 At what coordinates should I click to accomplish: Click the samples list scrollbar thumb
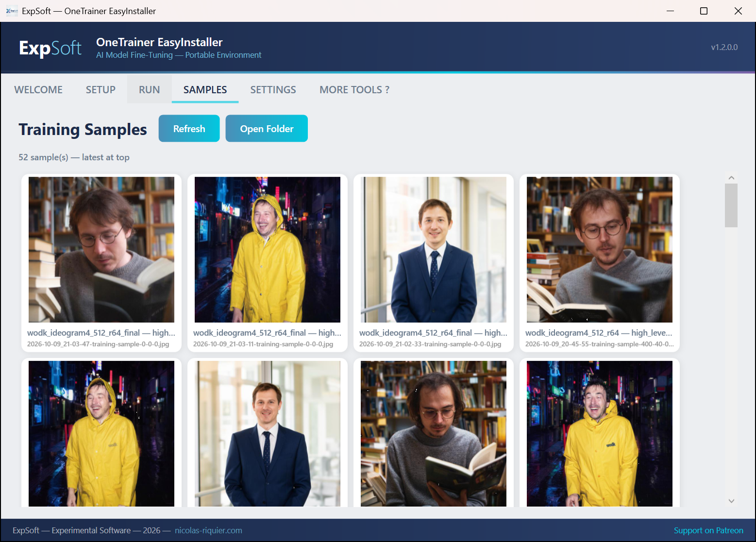click(x=731, y=205)
